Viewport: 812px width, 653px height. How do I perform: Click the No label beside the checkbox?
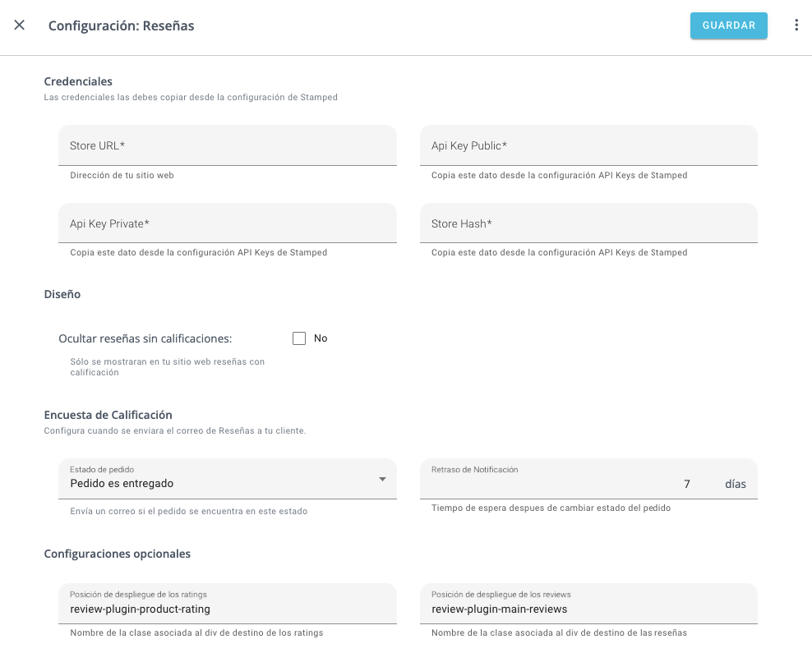321,338
